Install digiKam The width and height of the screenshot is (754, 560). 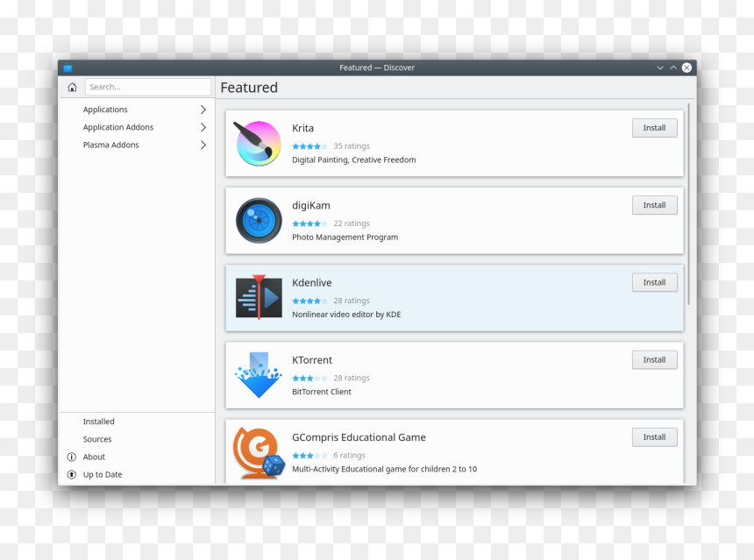pos(654,205)
